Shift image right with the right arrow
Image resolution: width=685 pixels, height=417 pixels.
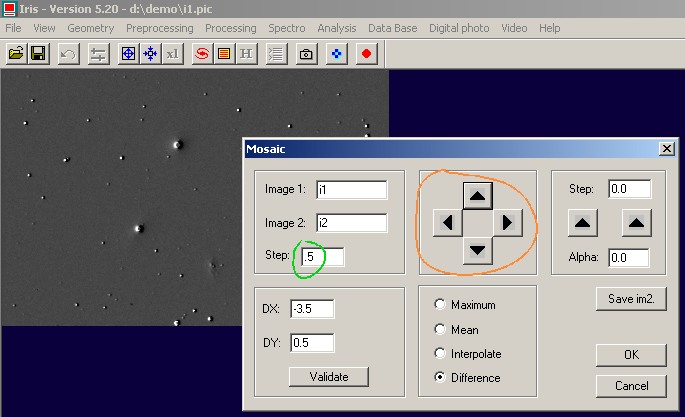click(508, 223)
